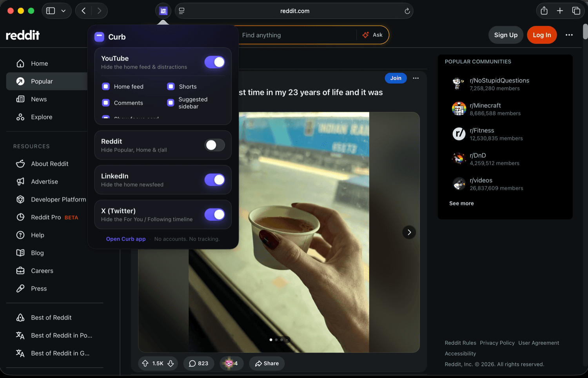The width and height of the screenshot is (588, 378).
Task: Upvote the post
Action: tap(145, 363)
